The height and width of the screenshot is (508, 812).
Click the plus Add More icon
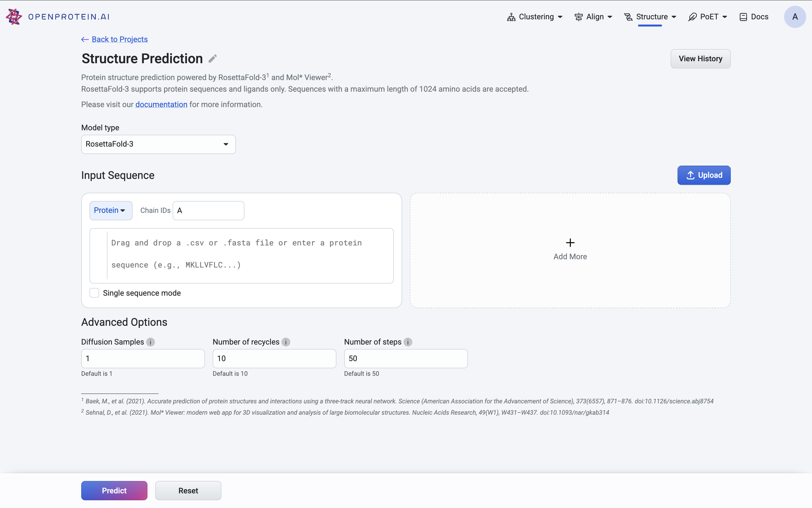tap(570, 243)
